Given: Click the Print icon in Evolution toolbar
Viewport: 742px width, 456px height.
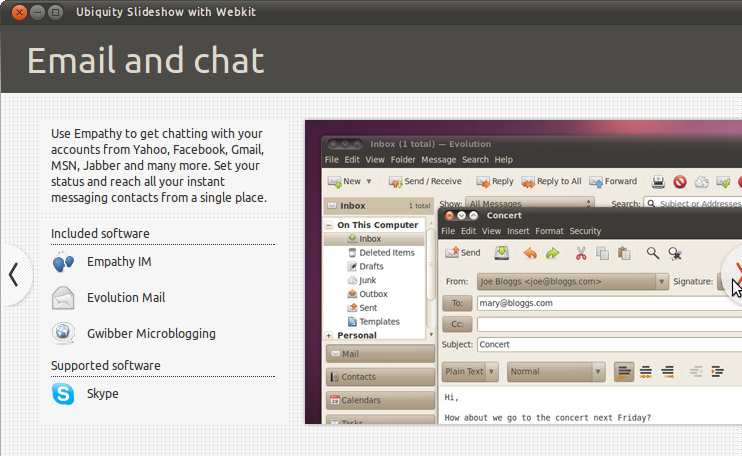Looking at the screenshot, I should (x=658, y=182).
